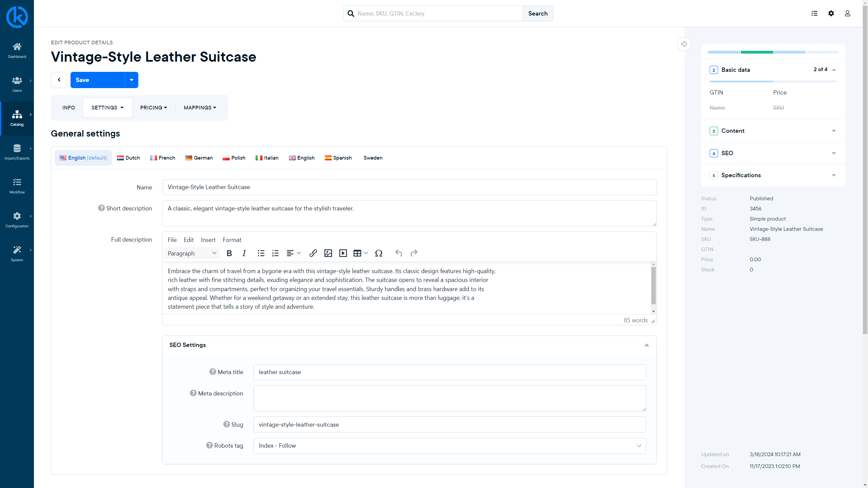Click the app logo in the sidebar
Viewport: 868px width, 488px height.
tap(17, 17)
